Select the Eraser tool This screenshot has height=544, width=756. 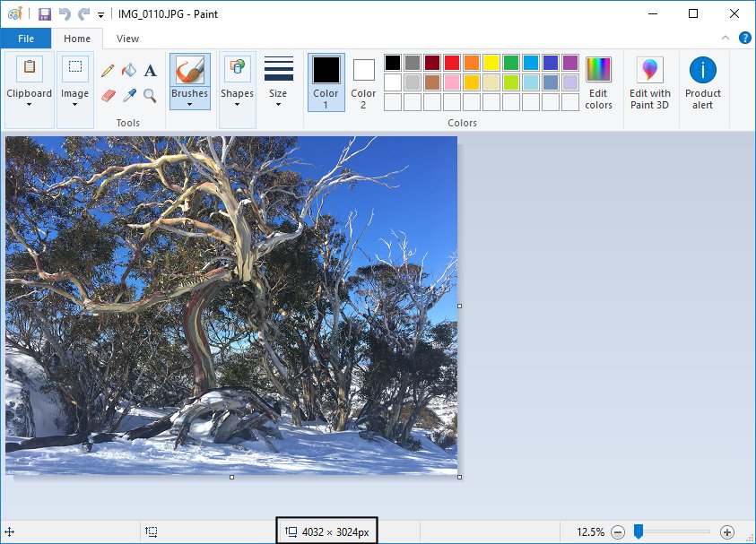tap(108, 94)
